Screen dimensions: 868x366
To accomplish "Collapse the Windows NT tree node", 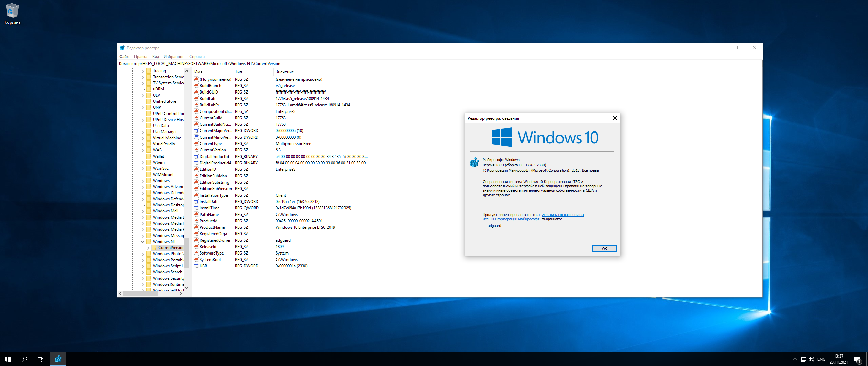I will point(143,242).
